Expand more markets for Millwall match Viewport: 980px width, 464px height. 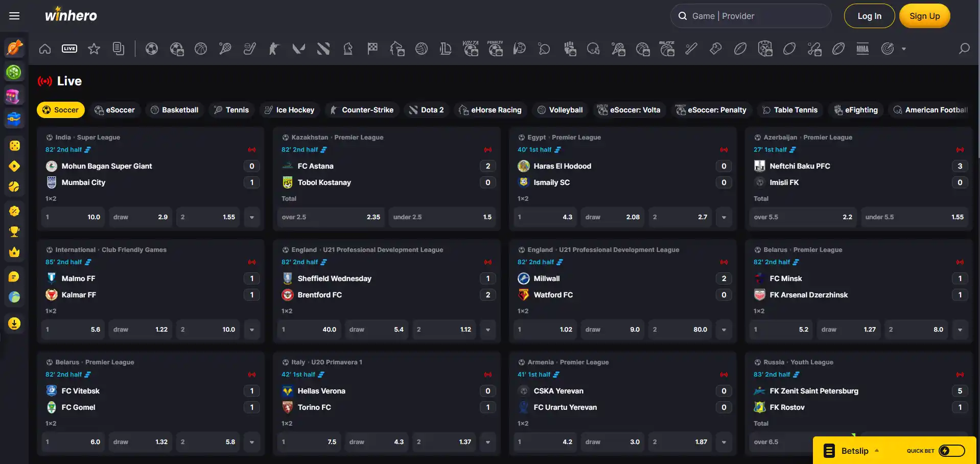724,330
